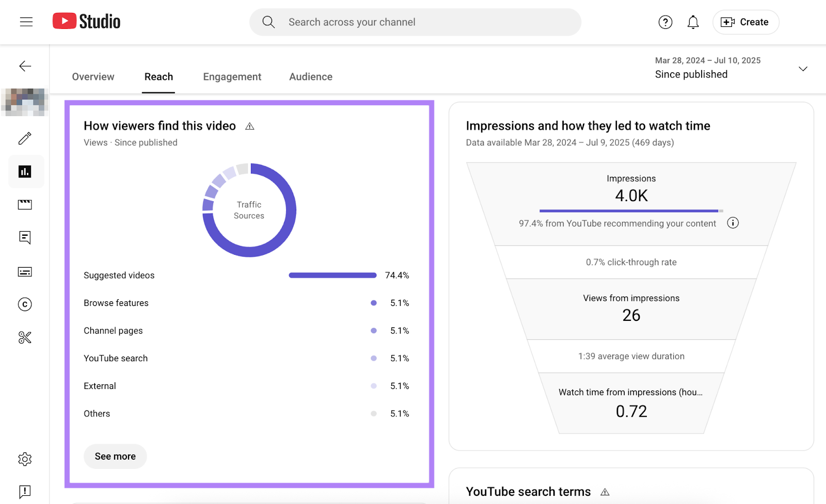Screen dimensions: 826x504
Task: Click the Create button
Action: [x=745, y=22]
